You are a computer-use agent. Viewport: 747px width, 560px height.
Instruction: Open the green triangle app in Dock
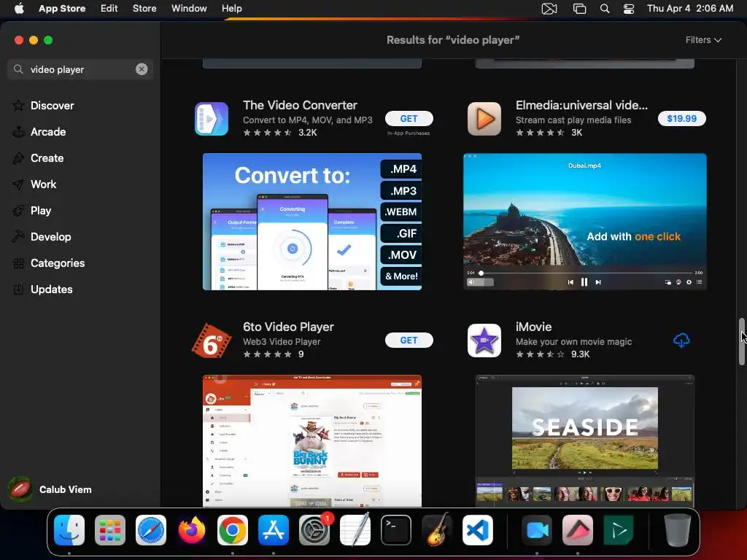(619, 530)
